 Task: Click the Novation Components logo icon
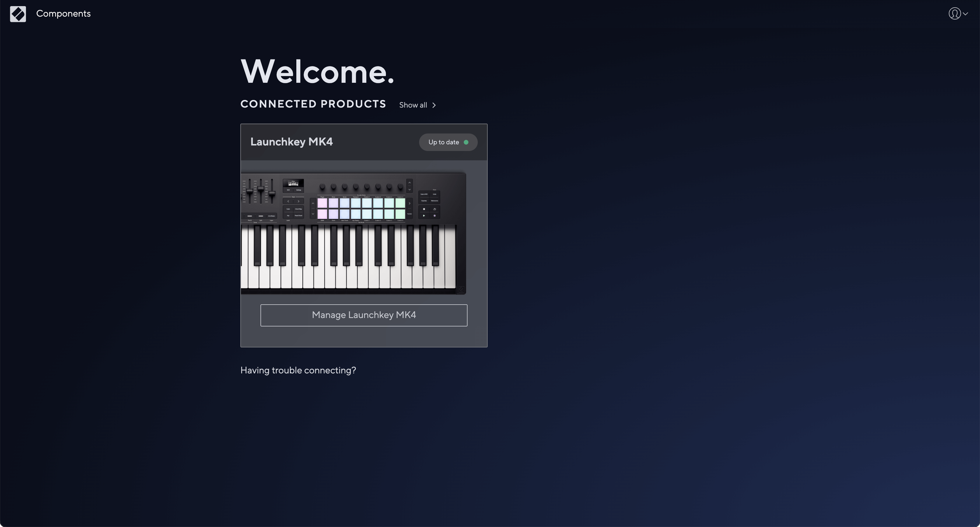pos(18,14)
